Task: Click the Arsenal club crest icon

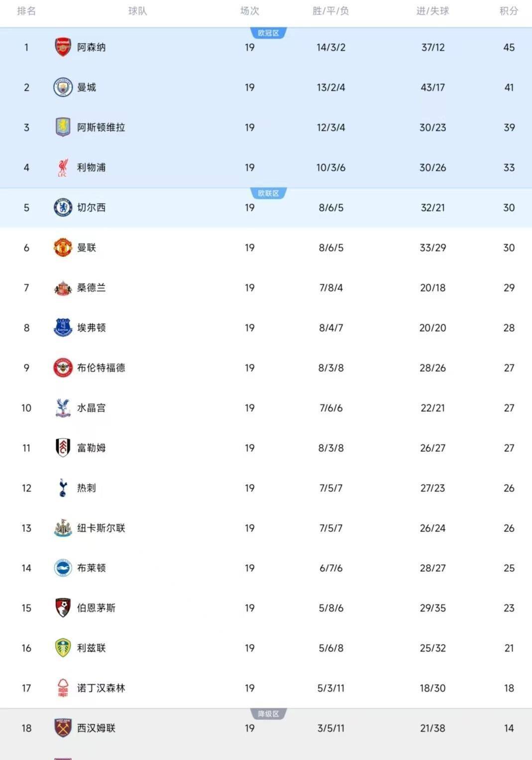Action: 63,47
